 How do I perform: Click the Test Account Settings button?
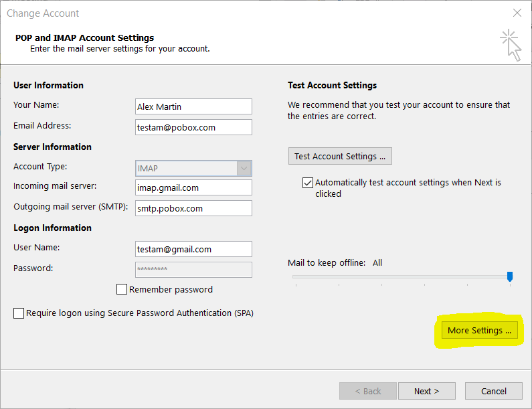click(340, 156)
